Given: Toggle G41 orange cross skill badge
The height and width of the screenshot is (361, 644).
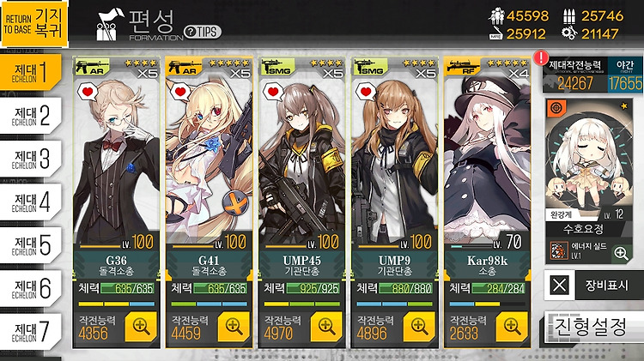Looking at the screenshot, I should (235, 203).
